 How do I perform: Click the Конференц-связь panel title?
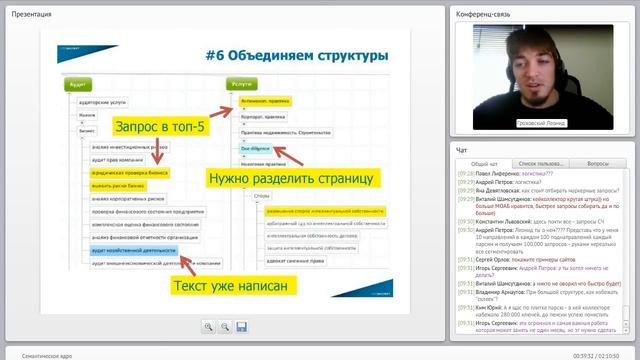click(x=483, y=14)
